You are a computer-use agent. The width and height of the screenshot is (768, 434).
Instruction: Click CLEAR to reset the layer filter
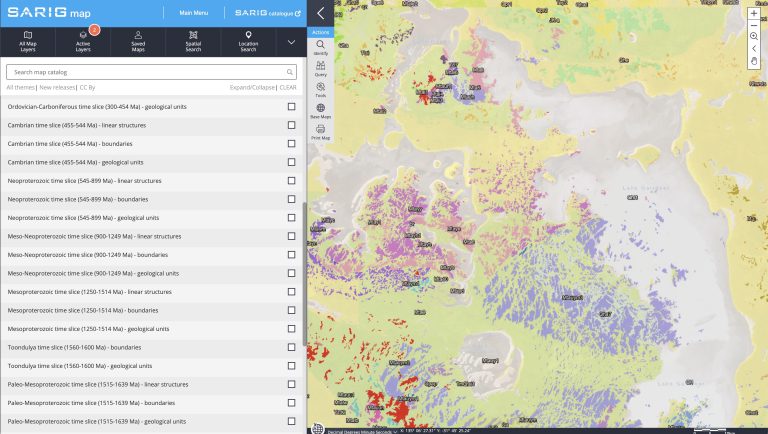point(288,88)
